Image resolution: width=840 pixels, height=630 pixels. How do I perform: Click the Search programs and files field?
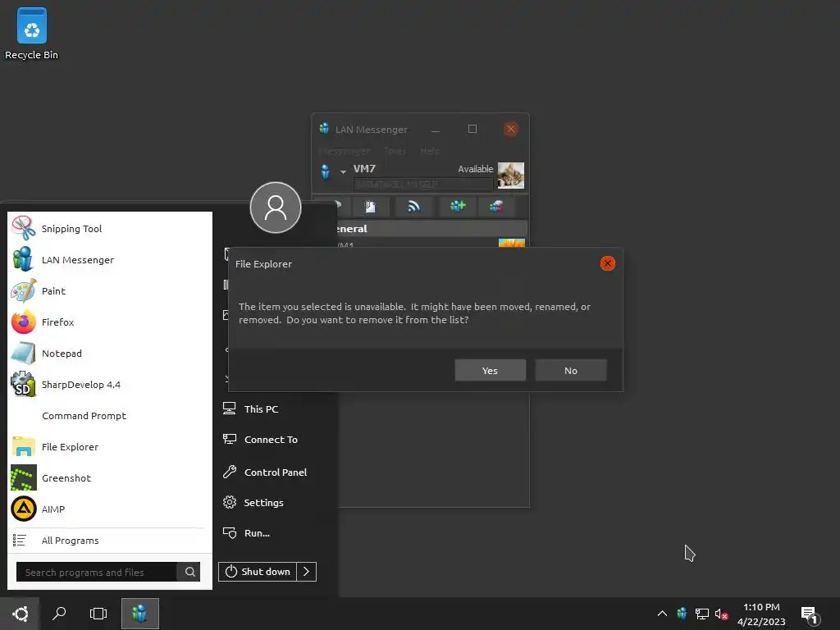click(x=97, y=572)
